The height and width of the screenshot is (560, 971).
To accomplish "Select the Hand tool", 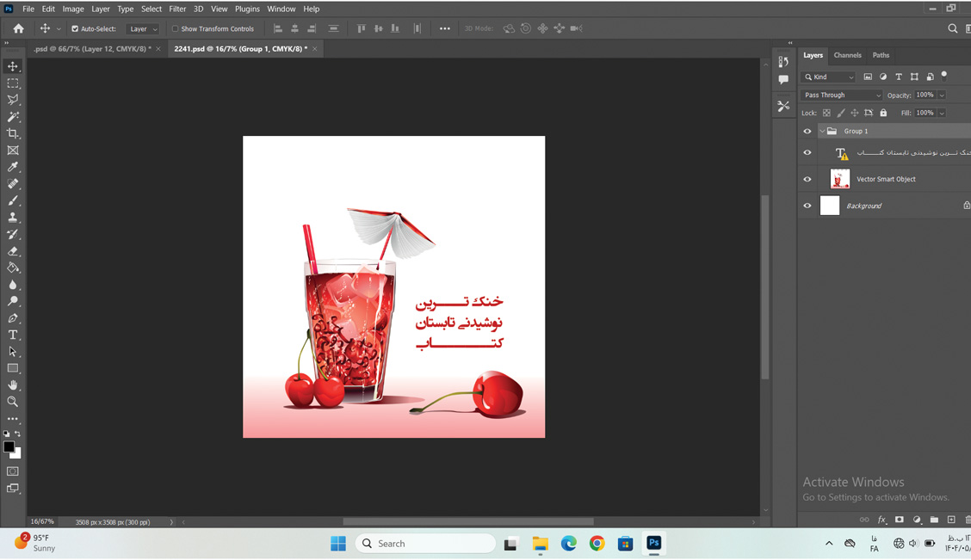I will [x=12, y=385].
